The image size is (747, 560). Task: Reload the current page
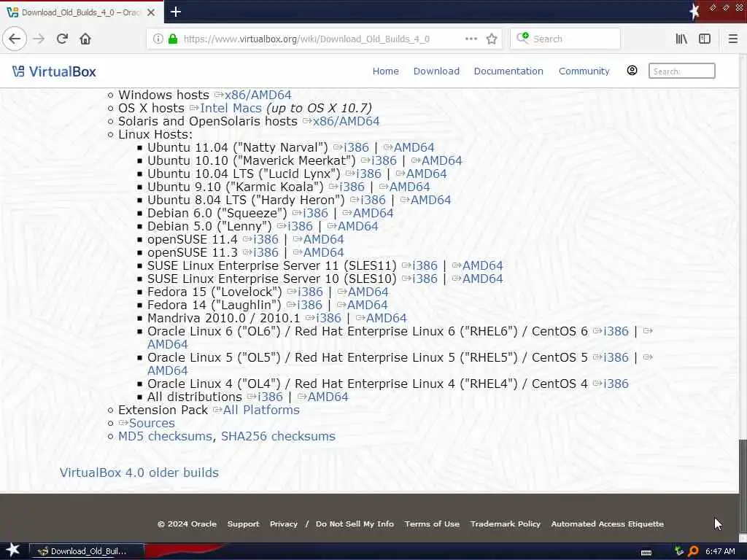coord(62,39)
